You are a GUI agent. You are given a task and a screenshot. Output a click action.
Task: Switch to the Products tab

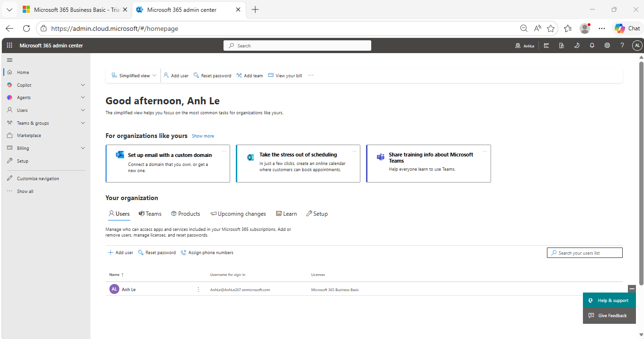[186, 214]
